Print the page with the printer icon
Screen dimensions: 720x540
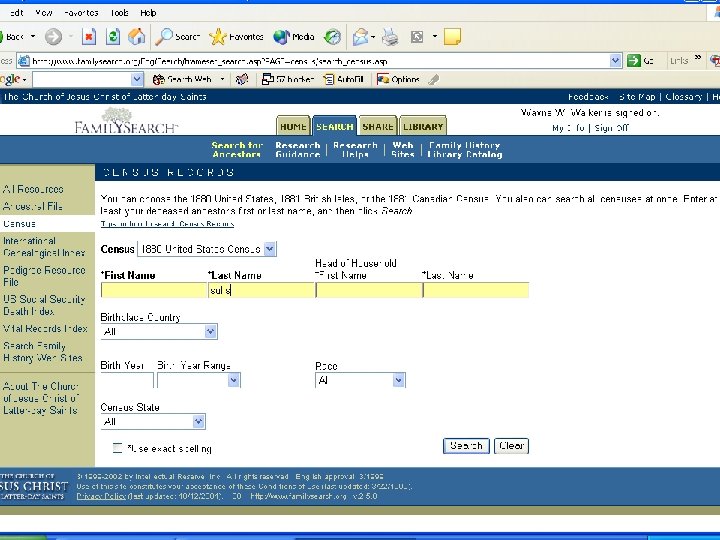[390, 37]
